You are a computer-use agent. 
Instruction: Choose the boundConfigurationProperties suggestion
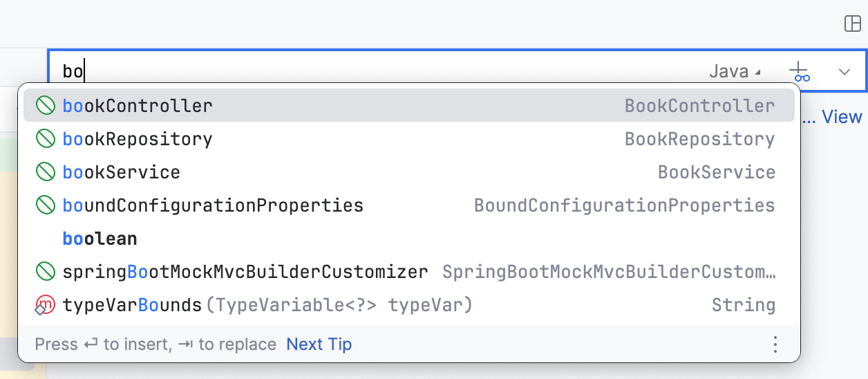pos(213,205)
